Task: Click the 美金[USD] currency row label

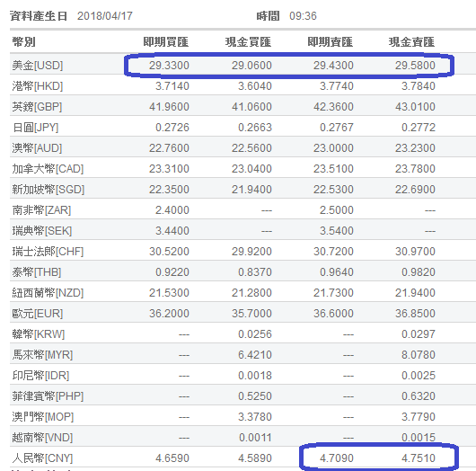Action: click(x=38, y=66)
